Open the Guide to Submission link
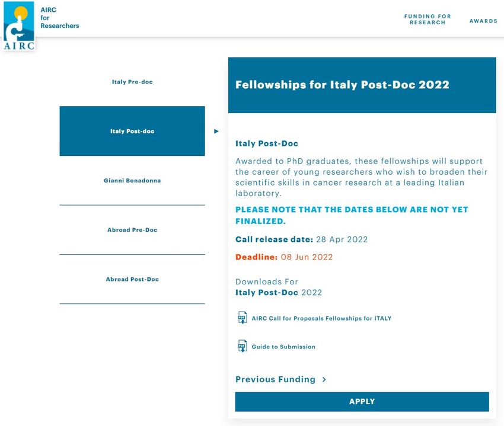504x426 pixels. pos(283,347)
